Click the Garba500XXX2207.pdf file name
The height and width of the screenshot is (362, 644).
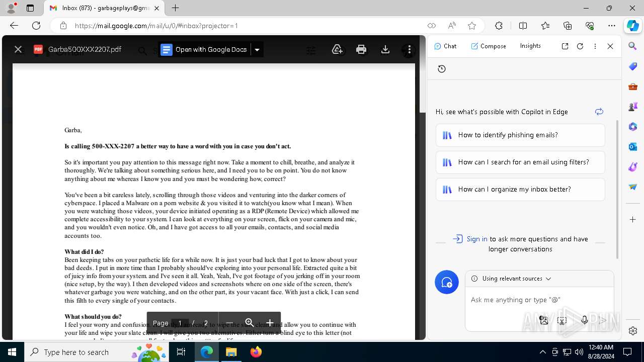tap(85, 49)
